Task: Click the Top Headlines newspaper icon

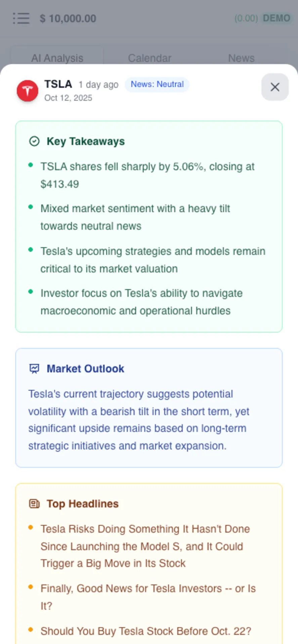Action: click(x=34, y=503)
